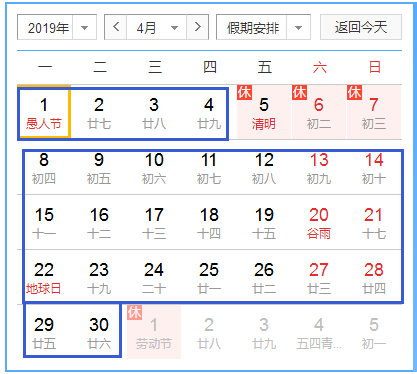
Task: Click the 返回今天 button
Action: tap(361, 27)
